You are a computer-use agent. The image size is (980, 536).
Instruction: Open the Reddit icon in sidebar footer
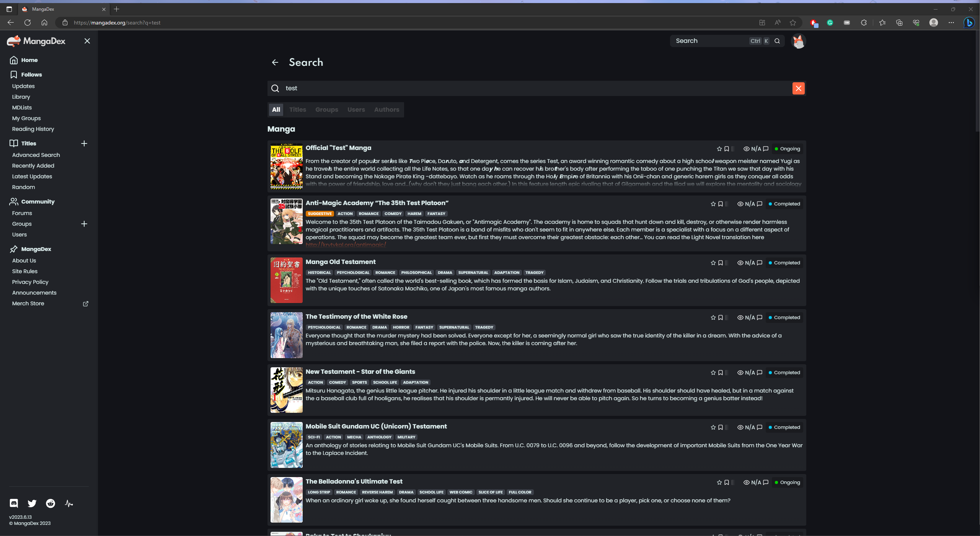click(51, 503)
